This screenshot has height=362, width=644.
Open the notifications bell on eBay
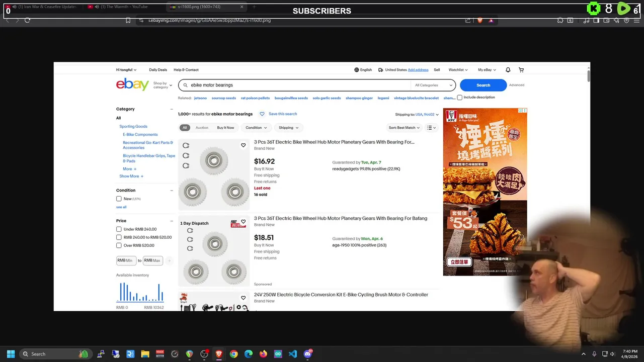(508, 70)
